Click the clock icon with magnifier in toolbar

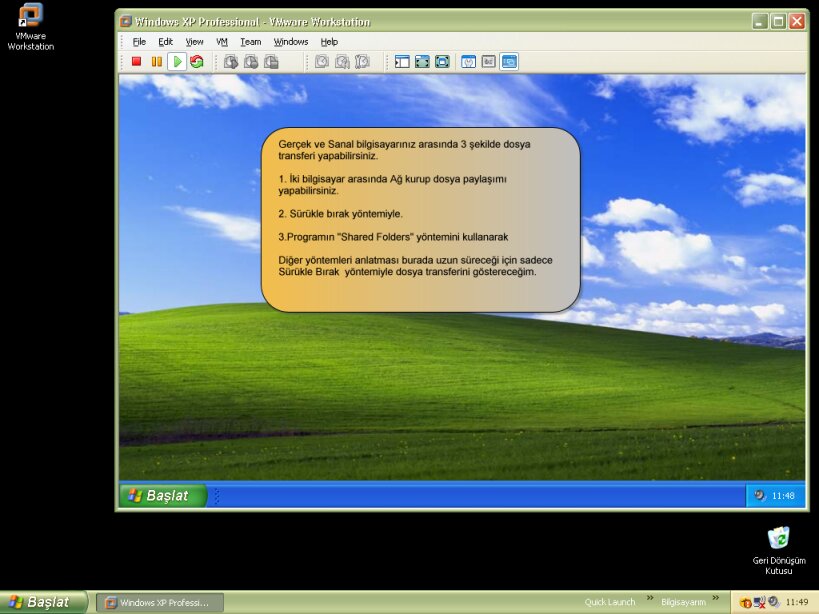click(x=342, y=62)
